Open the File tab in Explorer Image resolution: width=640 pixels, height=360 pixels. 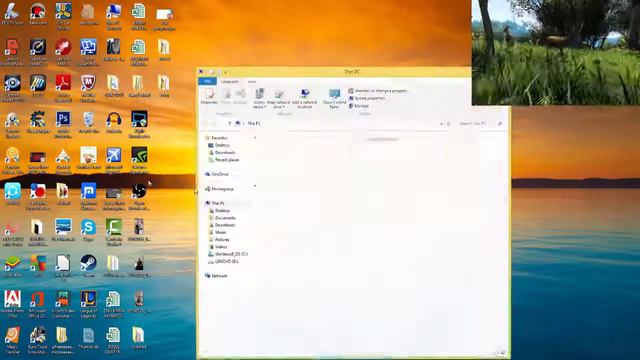[x=207, y=81]
